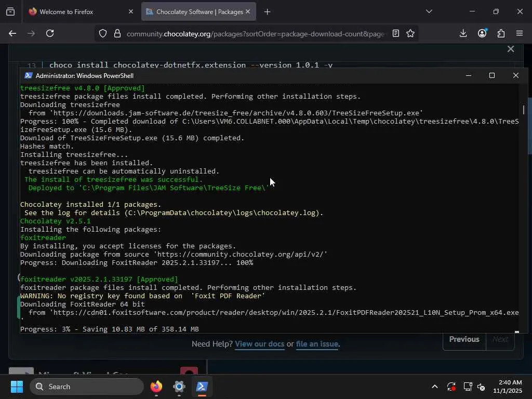Open network status tray icon
The width and height of the screenshot is (532, 399).
point(468,387)
